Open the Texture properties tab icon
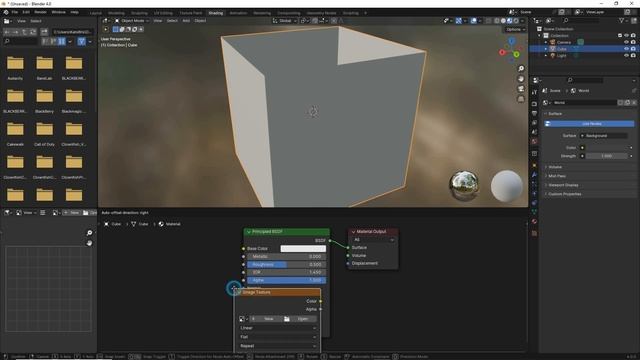 (x=534, y=233)
